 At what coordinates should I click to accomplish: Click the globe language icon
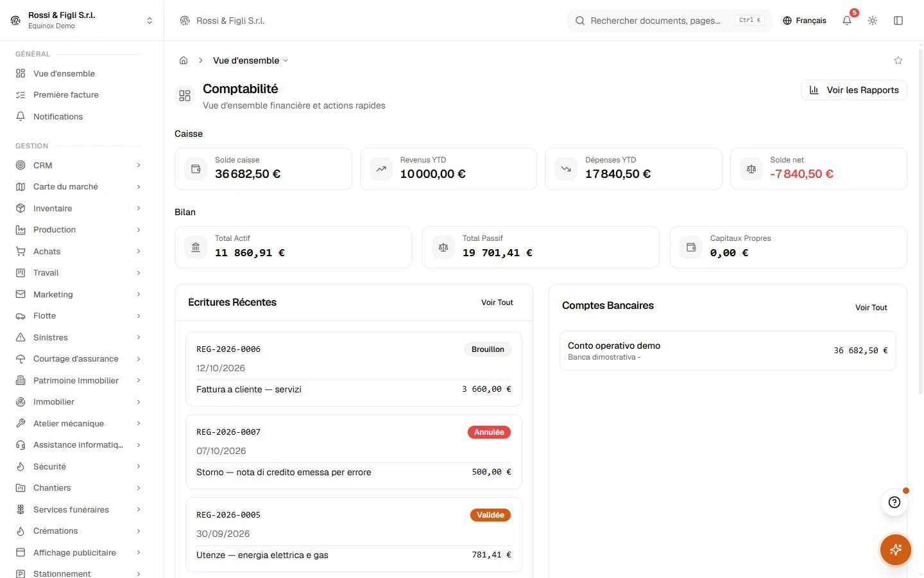787,21
